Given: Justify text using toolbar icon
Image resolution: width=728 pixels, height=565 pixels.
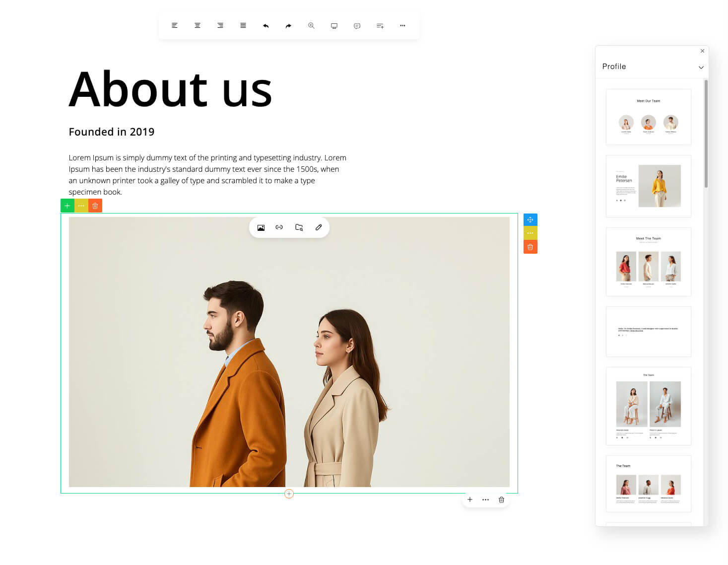Looking at the screenshot, I should click(243, 25).
